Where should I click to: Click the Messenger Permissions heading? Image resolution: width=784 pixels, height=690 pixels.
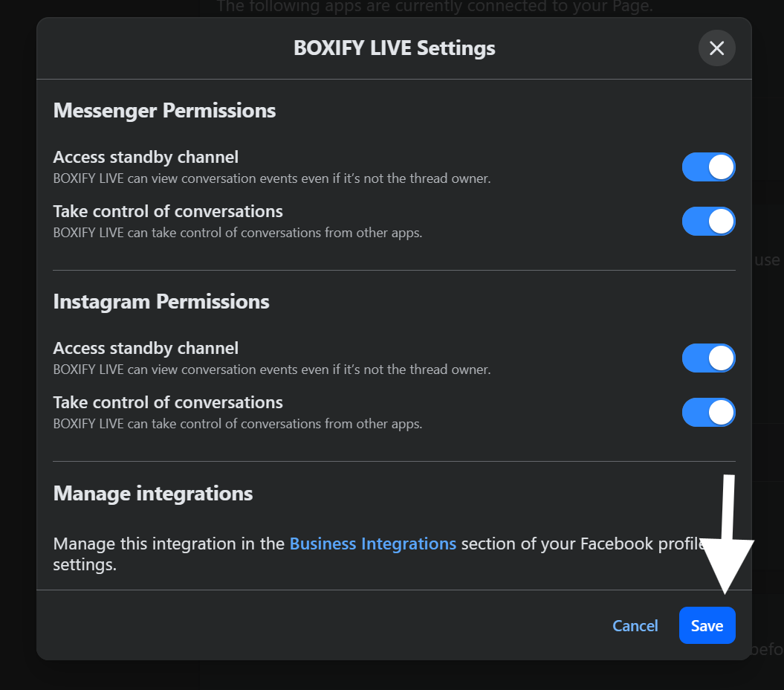[164, 111]
